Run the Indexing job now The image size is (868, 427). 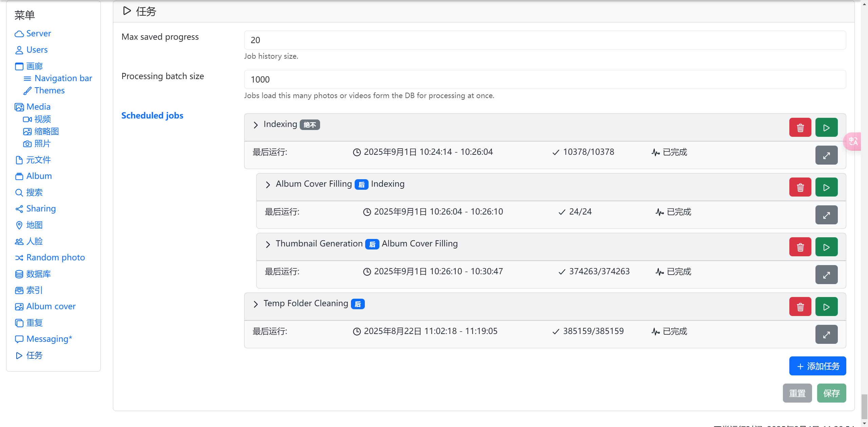point(826,128)
